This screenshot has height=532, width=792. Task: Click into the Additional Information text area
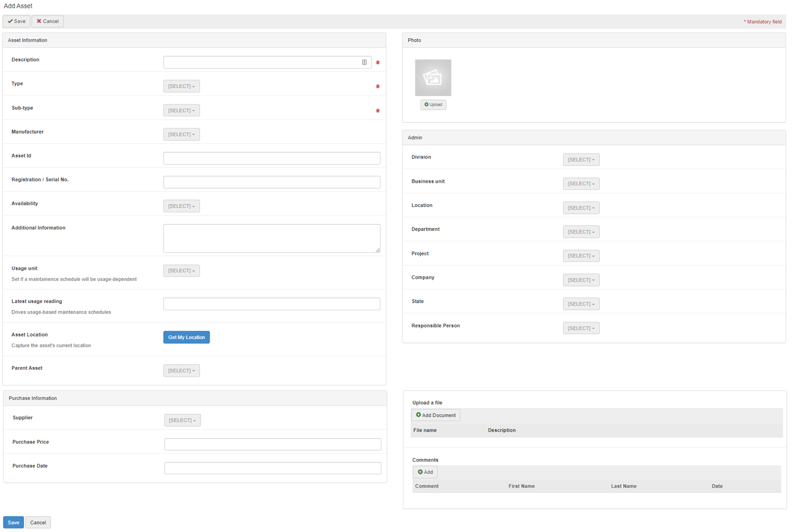(272, 238)
